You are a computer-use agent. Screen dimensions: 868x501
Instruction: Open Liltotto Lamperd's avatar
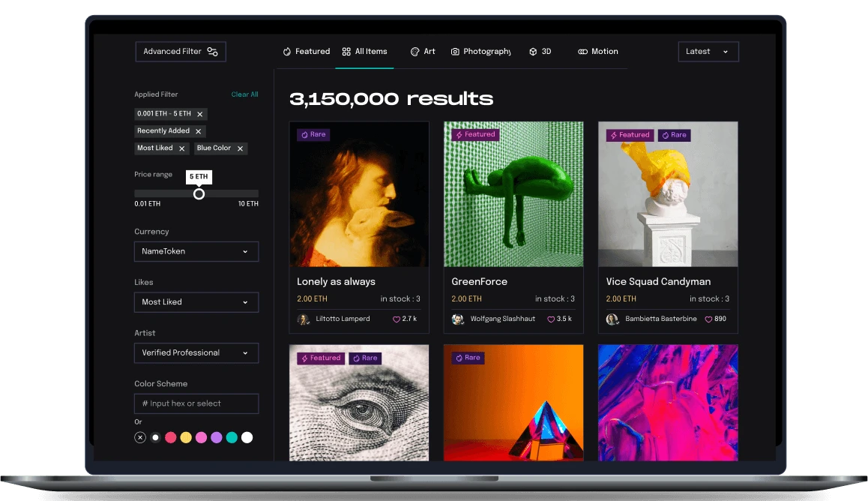304,319
